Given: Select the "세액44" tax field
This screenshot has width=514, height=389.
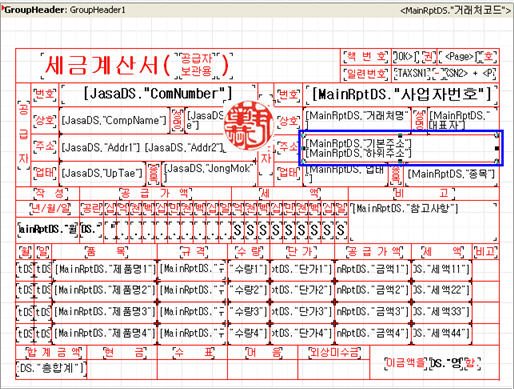Looking at the screenshot, I should click(442, 333).
